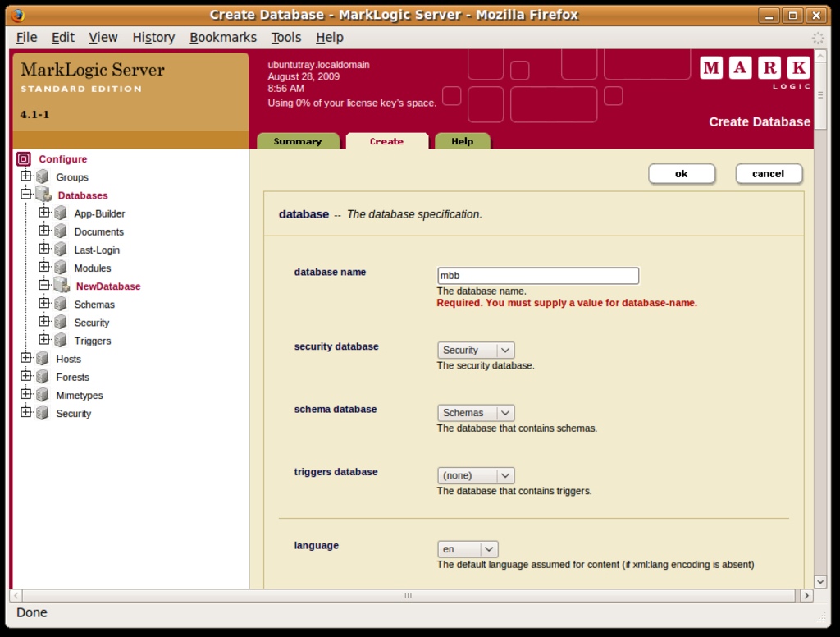Open the Edit menu
Image resolution: width=840 pixels, height=637 pixels.
pos(62,38)
